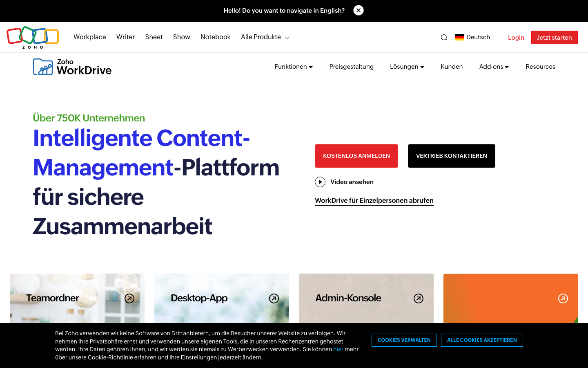Click the Video ansehen text
Viewport: 588px width, 368px height.
click(352, 182)
